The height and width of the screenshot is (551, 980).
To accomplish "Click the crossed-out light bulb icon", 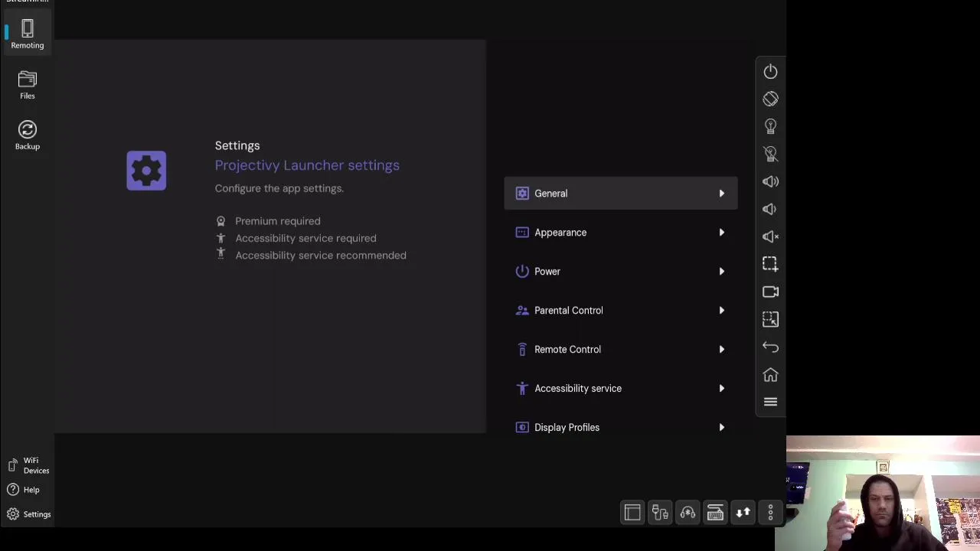I will click(x=770, y=154).
